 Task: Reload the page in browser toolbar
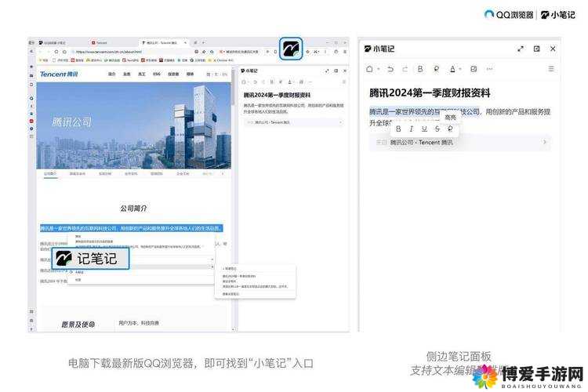point(56,52)
